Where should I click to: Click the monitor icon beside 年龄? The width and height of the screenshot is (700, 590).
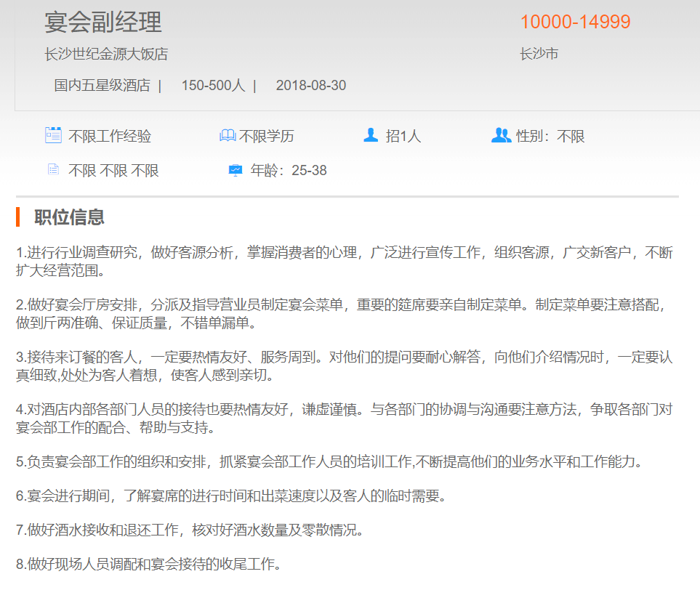click(236, 170)
